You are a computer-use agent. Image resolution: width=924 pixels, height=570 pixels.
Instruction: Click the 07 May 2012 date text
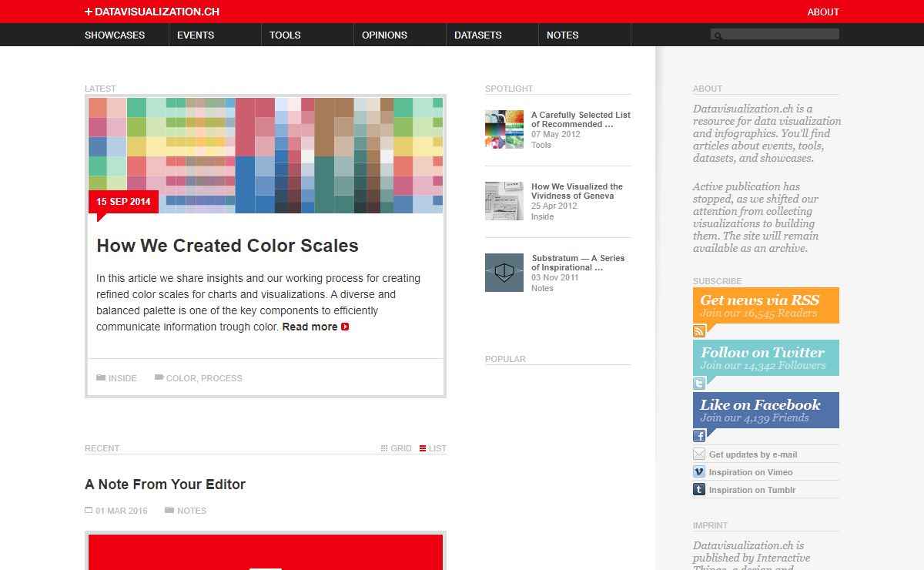pyautogui.click(x=556, y=134)
